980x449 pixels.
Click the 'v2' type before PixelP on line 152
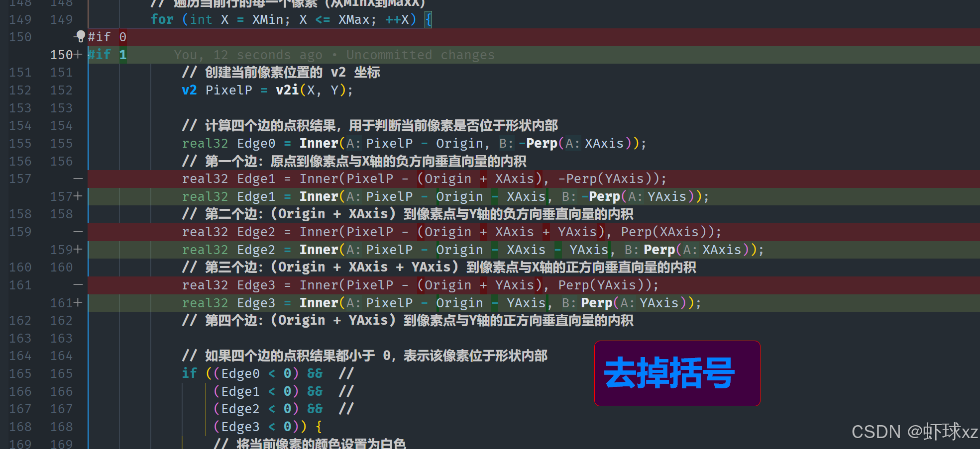tap(189, 90)
